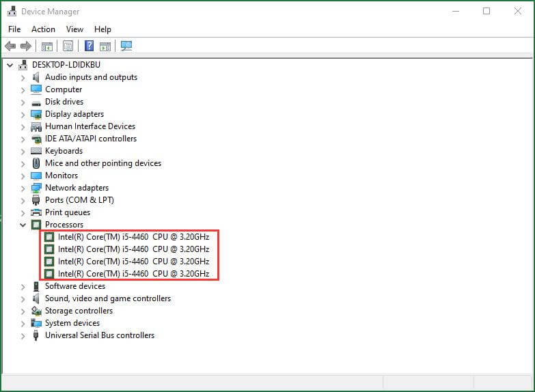Select the DESKTOP-LDIDKBU computer icon

pyautogui.click(x=23, y=65)
